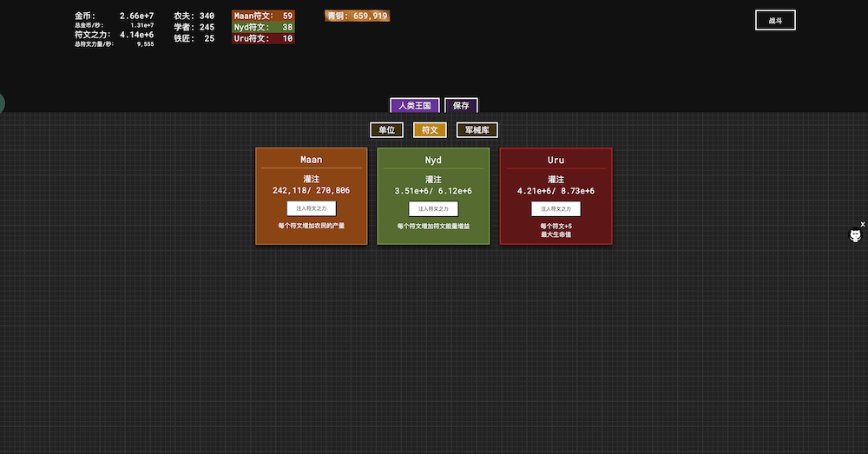
Task: Select the 符文 runes sub-tab
Action: pyautogui.click(x=430, y=129)
